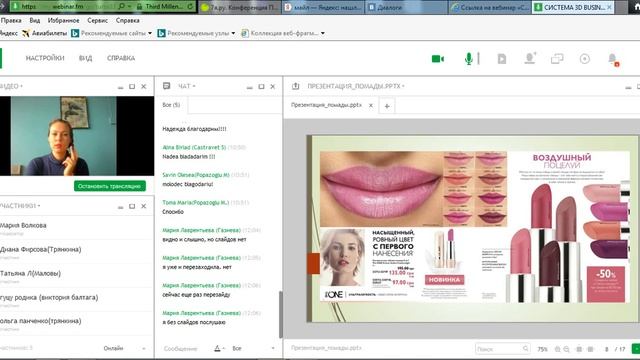Click the upload icon beside presentation title
Viewport: 640px width, 360px height.
(296, 86)
